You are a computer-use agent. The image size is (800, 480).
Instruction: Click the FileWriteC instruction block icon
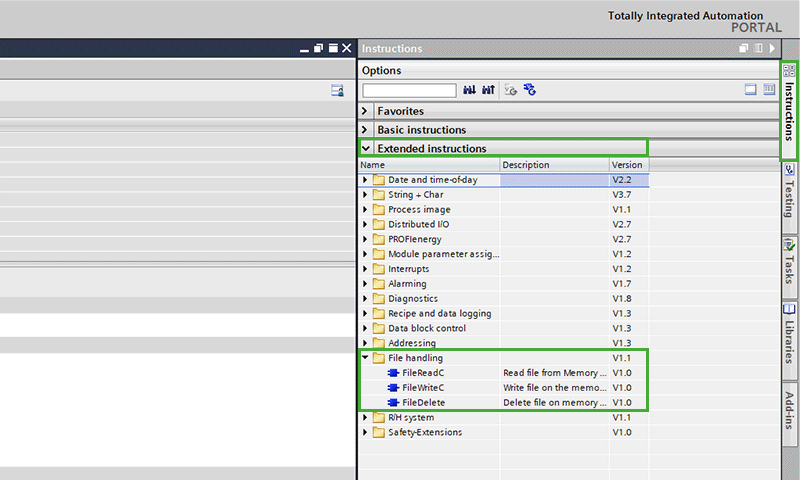point(393,388)
